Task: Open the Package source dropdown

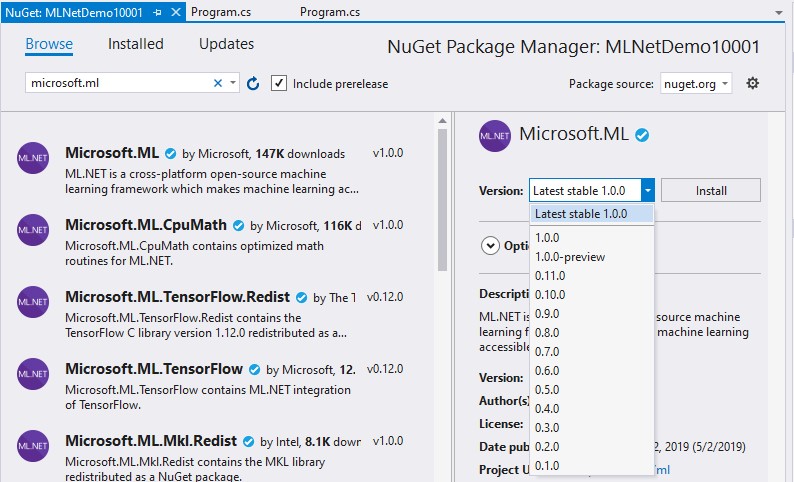Action: [x=695, y=84]
